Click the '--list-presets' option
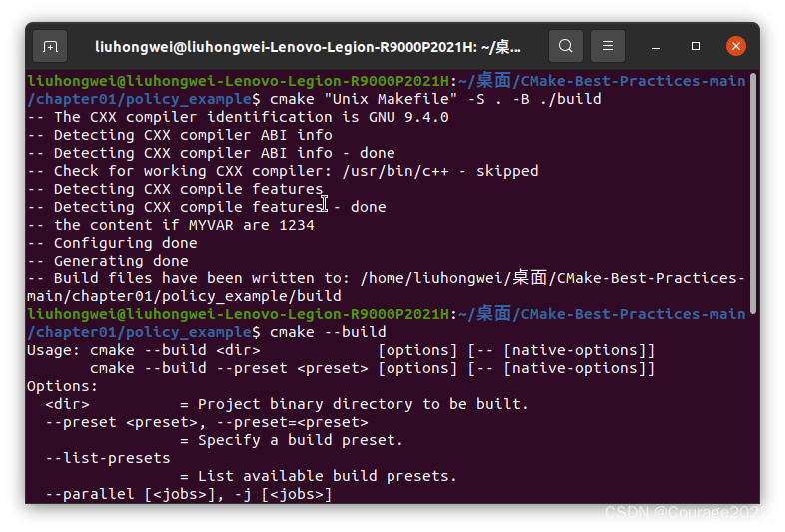 coord(108,458)
